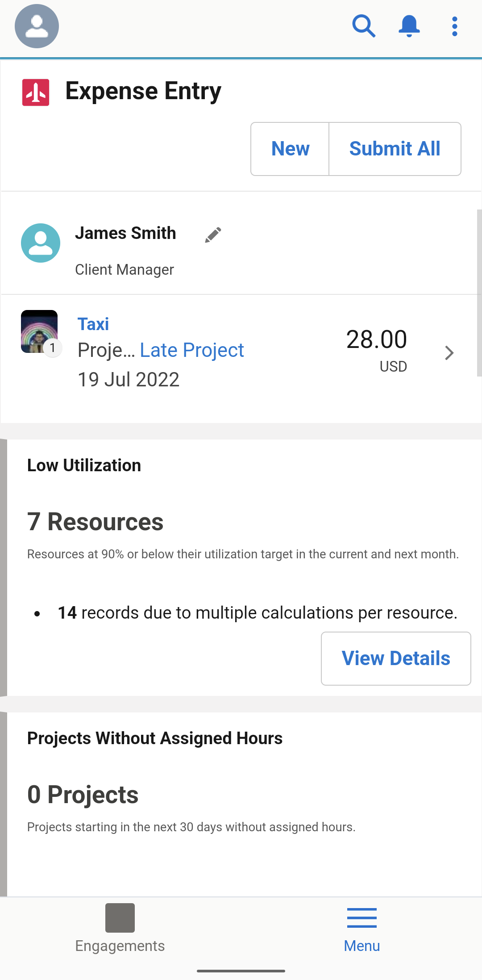Viewport: 482px width, 980px height.
Task: Select the 28.00 USD amount
Action: pyautogui.click(x=377, y=349)
